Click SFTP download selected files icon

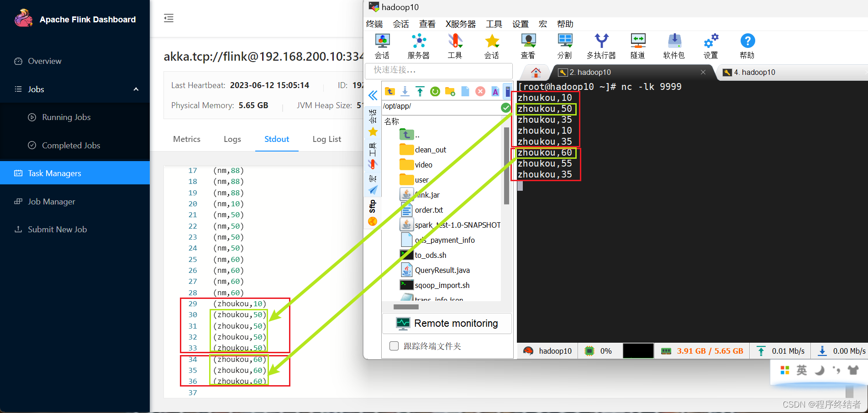pyautogui.click(x=405, y=91)
